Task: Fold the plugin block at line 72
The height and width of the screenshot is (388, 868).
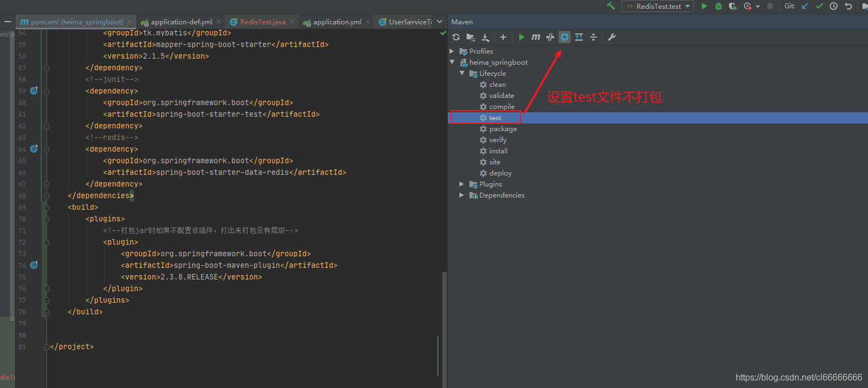Action: tap(46, 242)
